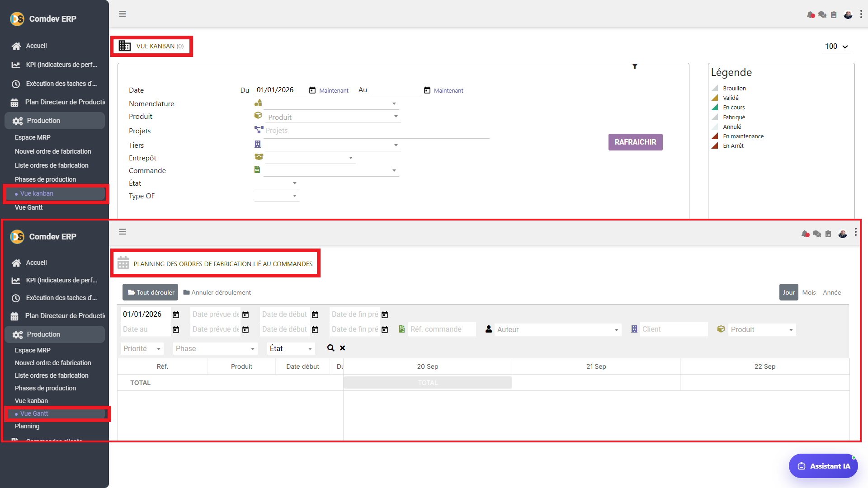Open the calendar picker for the Au date

pos(427,90)
